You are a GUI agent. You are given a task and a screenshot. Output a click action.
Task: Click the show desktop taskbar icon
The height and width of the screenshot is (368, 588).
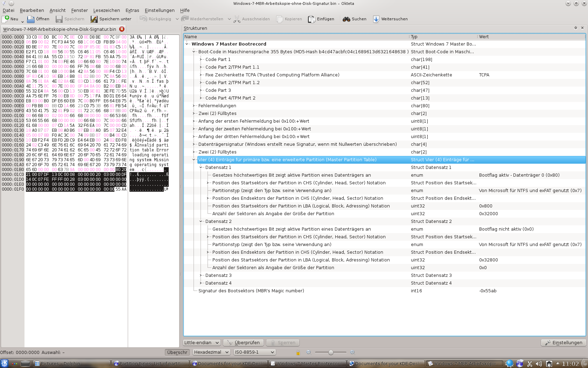[25, 363]
